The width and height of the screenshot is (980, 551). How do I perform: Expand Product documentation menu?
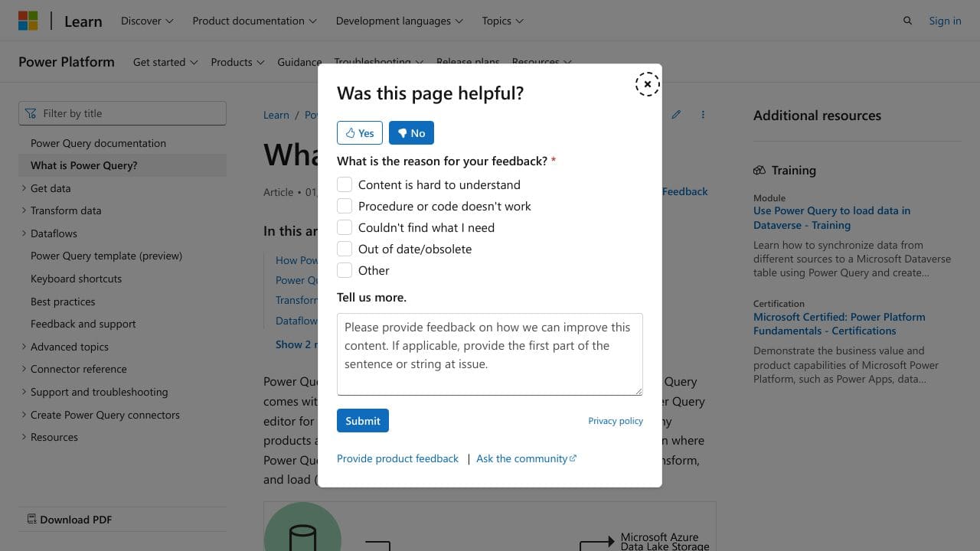click(254, 21)
